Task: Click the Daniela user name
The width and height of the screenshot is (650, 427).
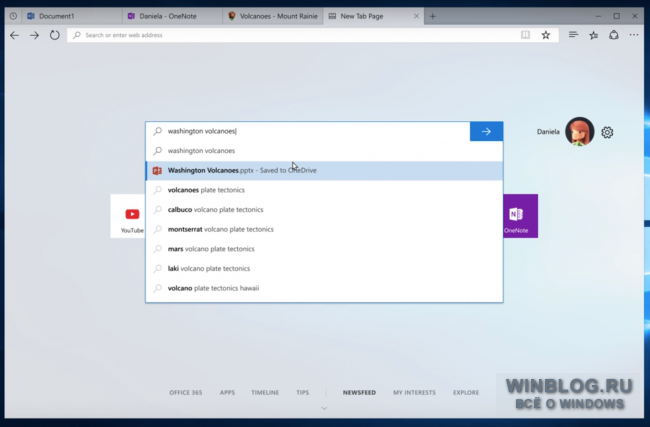Action: point(548,132)
